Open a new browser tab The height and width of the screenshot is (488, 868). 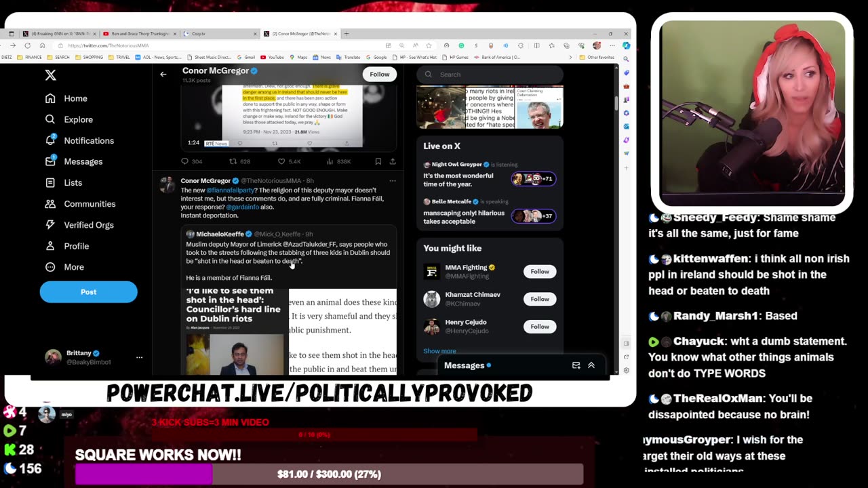[x=346, y=33]
